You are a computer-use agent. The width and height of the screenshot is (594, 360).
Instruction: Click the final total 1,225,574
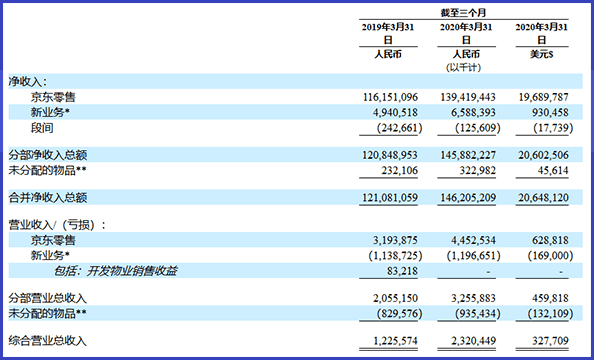pos(395,341)
